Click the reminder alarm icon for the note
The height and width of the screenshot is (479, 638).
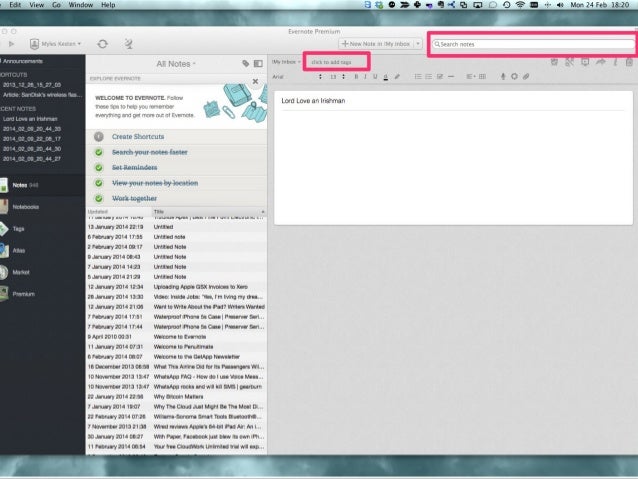tap(554, 62)
